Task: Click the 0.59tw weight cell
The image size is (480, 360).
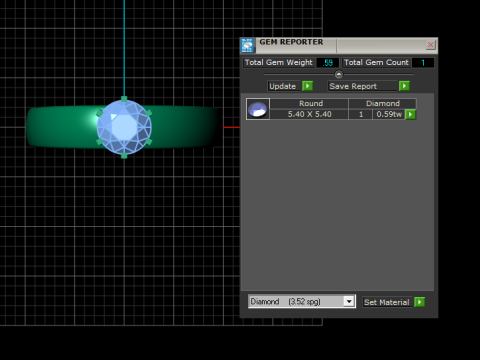Action: 389,114
